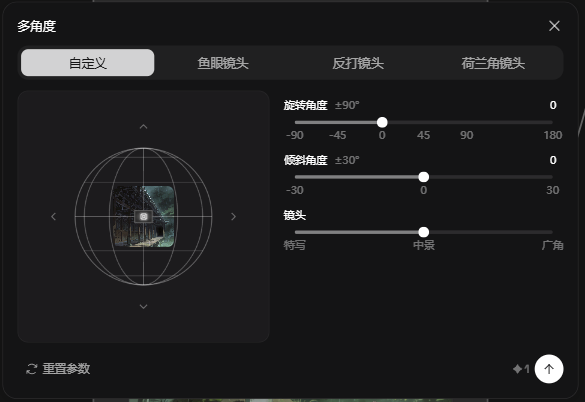Image resolution: width=585 pixels, height=402 pixels.
Task: Click the 倾斜角度 value field
Action: coord(553,160)
